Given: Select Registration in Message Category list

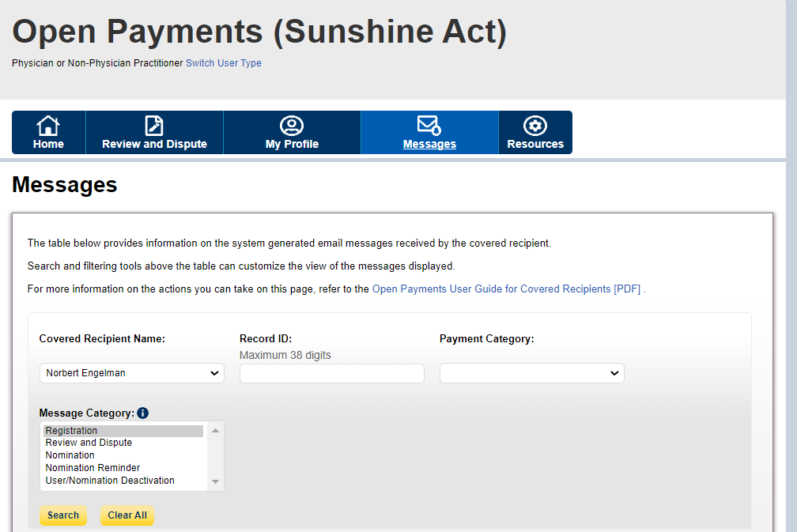Looking at the screenshot, I should [72, 431].
